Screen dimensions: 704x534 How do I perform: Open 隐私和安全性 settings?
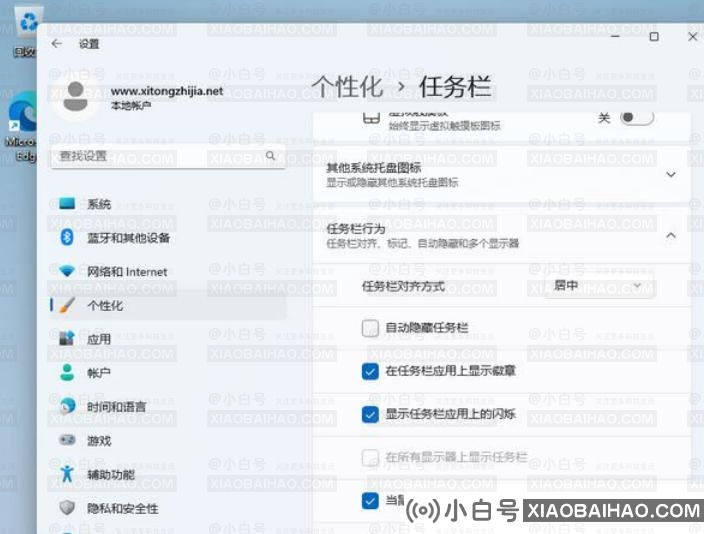[x=168, y=508]
